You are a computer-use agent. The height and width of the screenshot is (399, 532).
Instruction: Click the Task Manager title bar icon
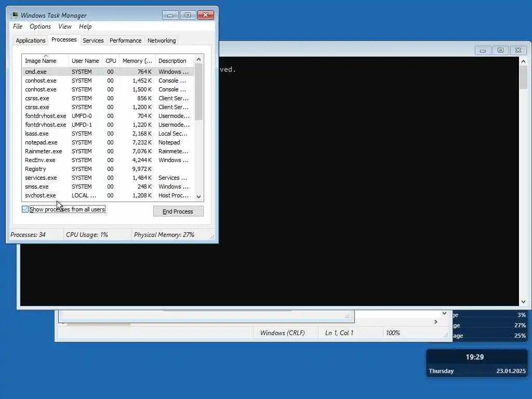click(15, 15)
